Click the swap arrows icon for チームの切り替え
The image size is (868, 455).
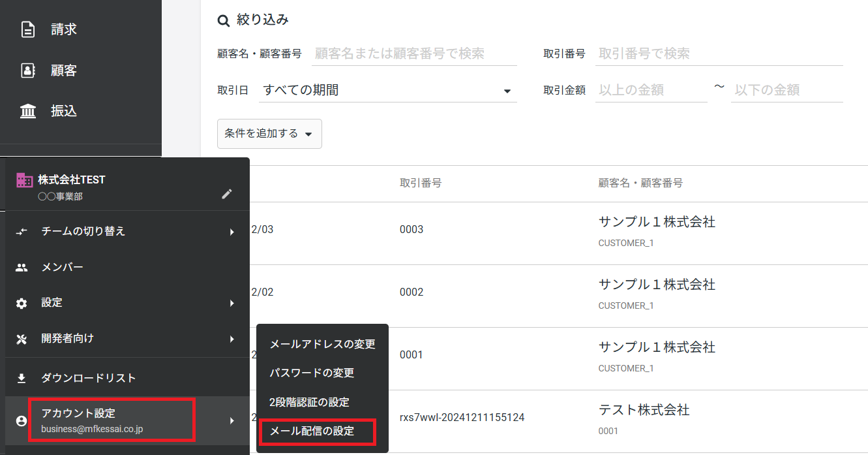(22, 232)
